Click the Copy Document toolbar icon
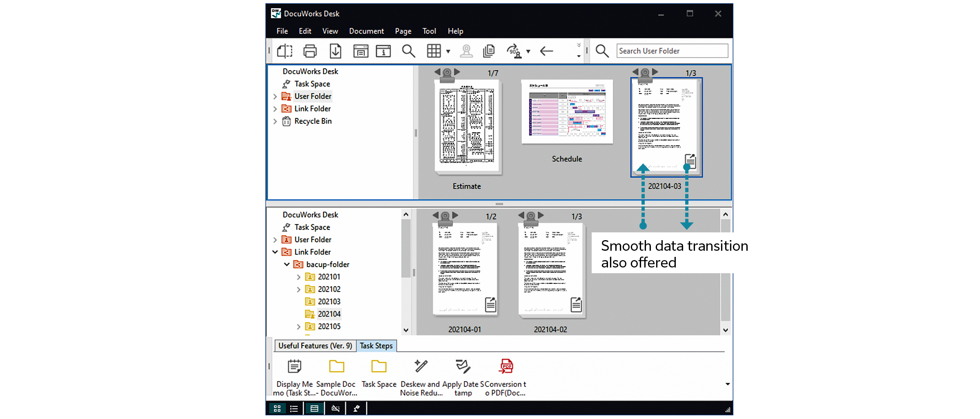This screenshot has width=980, height=419. click(488, 51)
